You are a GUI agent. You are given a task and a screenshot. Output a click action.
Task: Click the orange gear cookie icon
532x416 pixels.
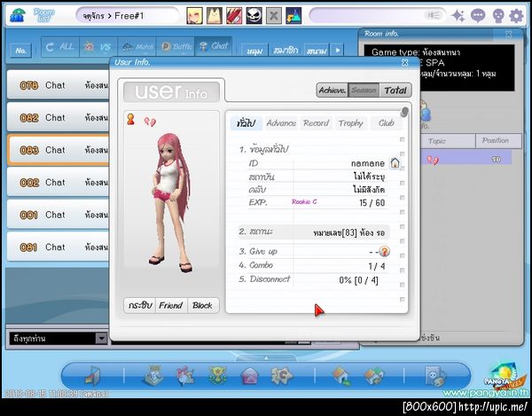coord(281,375)
